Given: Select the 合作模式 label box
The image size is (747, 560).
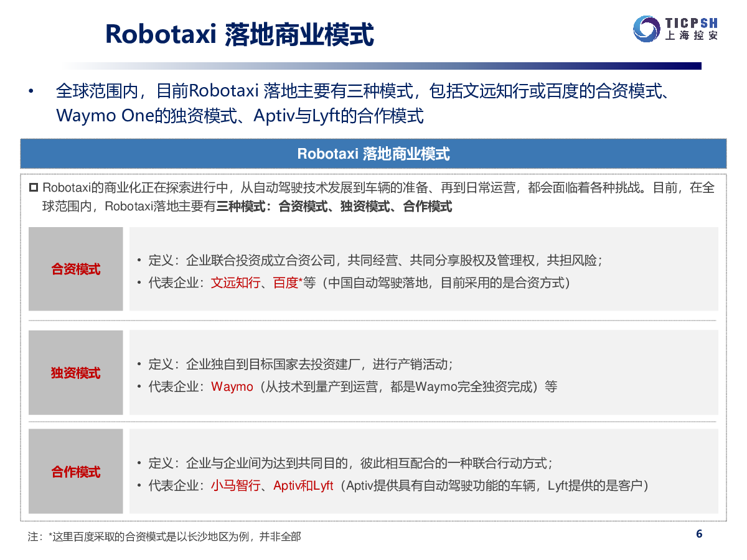Looking at the screenshot, I should coord(76,472).
